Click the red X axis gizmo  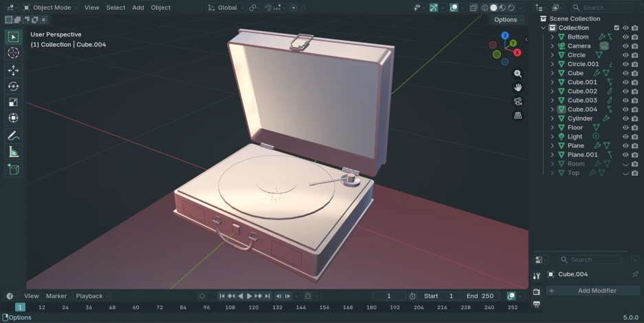point(517,52)
